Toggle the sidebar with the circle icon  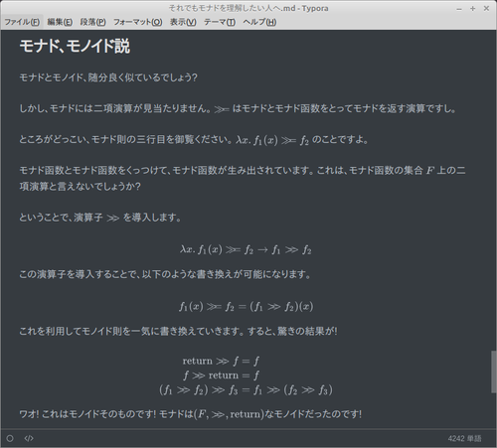click(10, 438)
